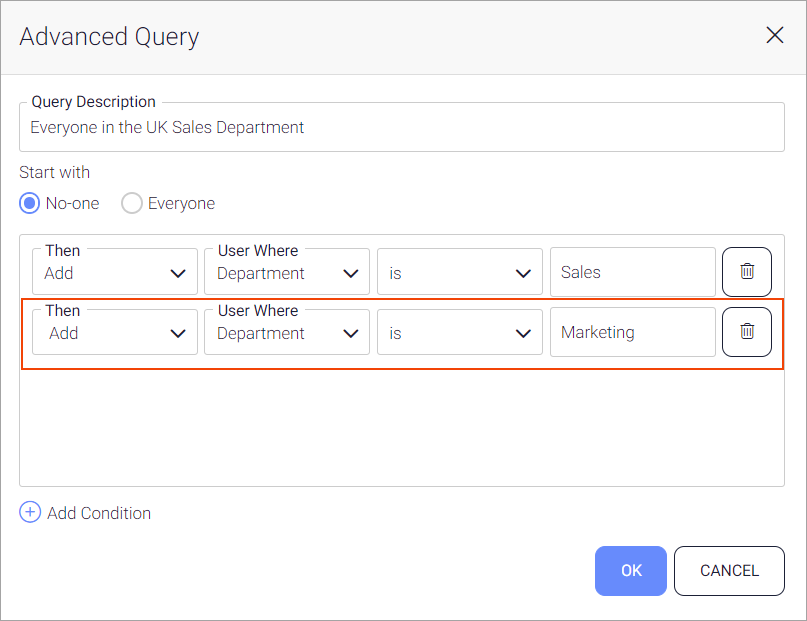Close the Advanced Query dialog

774,36
